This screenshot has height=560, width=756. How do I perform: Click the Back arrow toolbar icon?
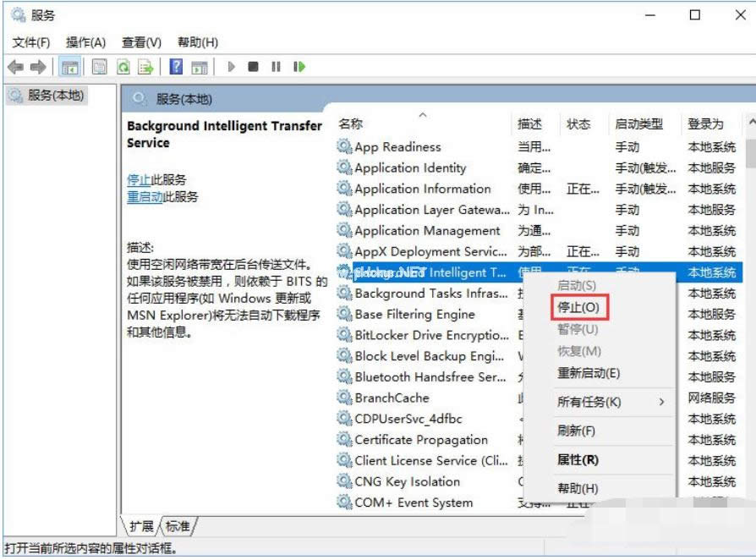(15, 67)
